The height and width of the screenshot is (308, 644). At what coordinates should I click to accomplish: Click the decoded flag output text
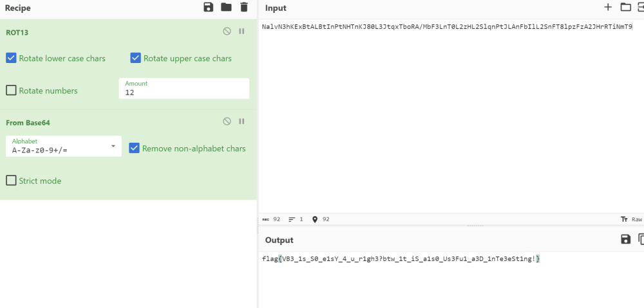click(x=401, y=258)
